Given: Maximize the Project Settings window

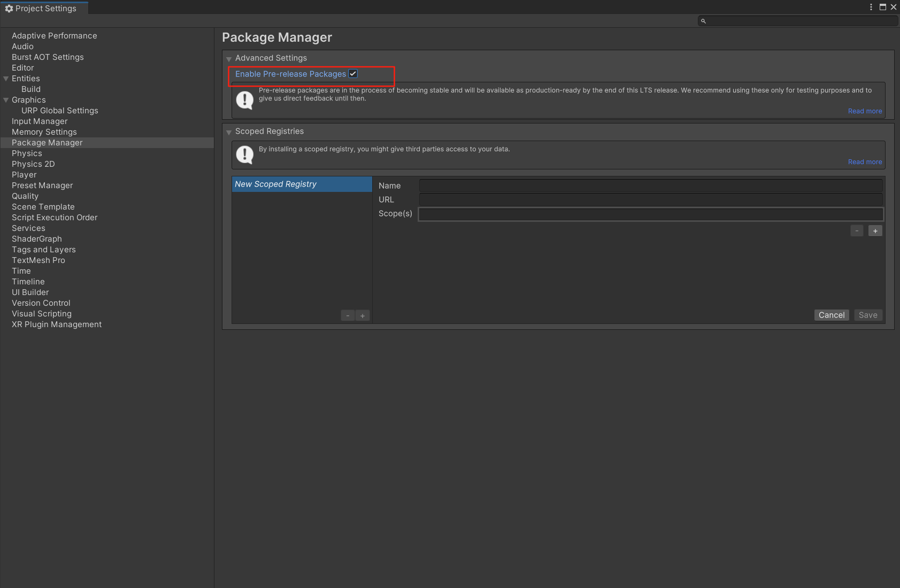Looking at the screenshot, I should pyautogui.click(x=883, y=7).
